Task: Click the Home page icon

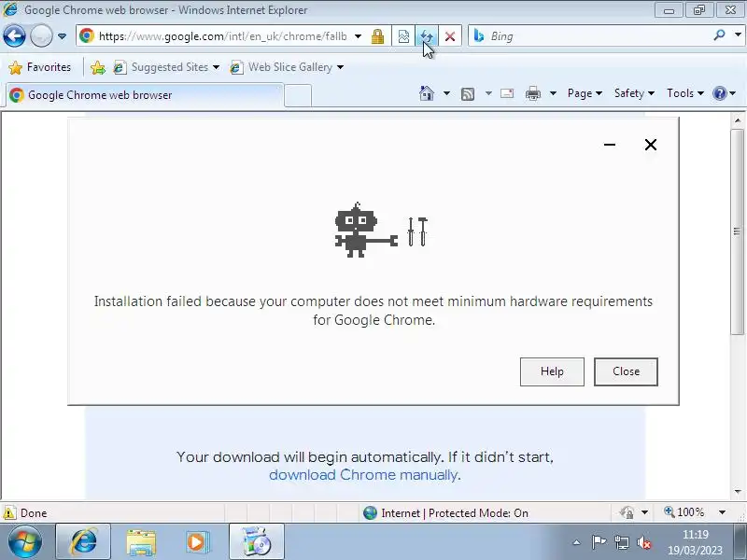Action: pyautogui.click(x=427, y=93)
